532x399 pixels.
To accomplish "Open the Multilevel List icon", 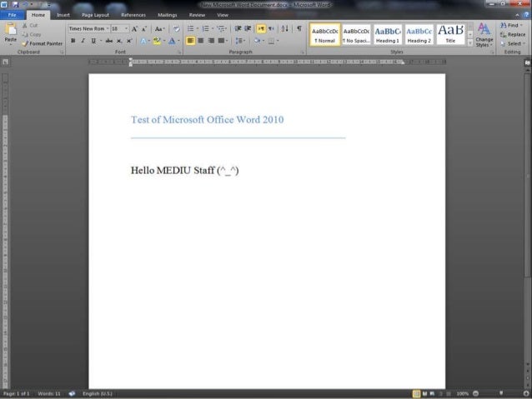I will tap(221, 29).
